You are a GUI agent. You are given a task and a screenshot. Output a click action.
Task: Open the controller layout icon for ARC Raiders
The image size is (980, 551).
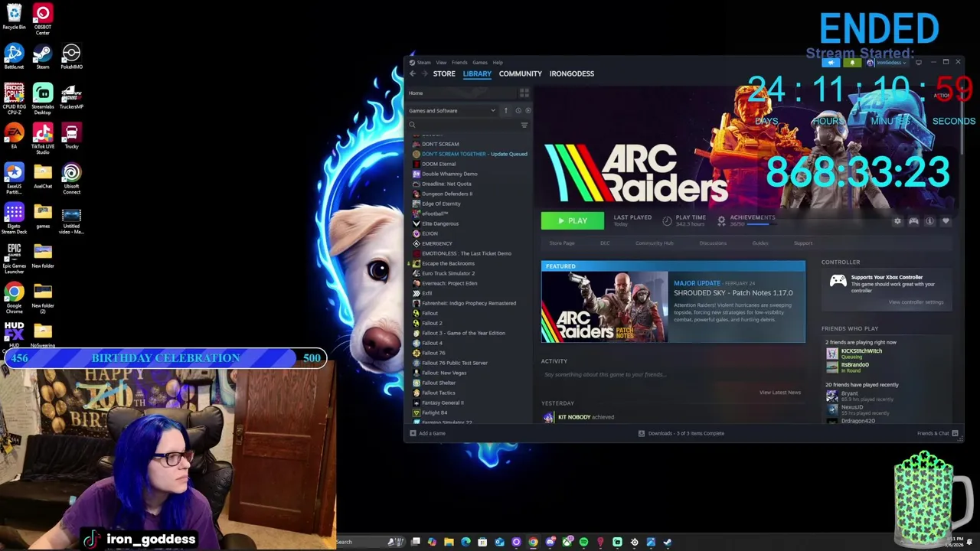(913, 221)
